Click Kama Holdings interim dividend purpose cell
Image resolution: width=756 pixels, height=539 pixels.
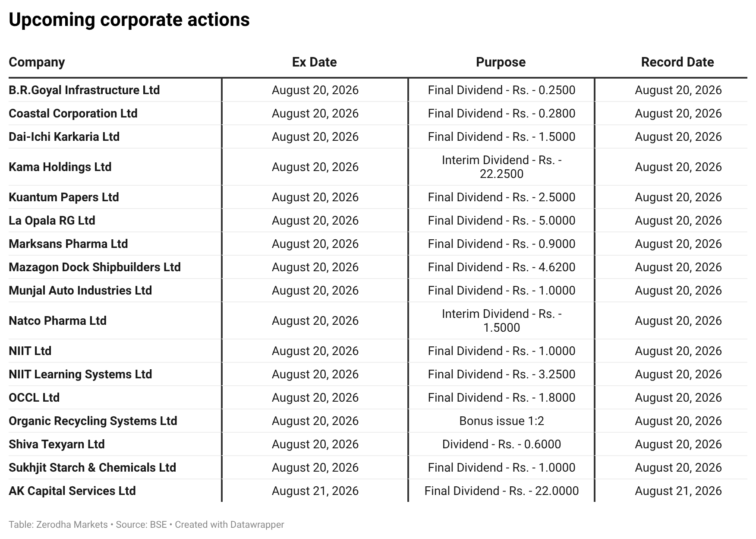(x=501, y=167)
